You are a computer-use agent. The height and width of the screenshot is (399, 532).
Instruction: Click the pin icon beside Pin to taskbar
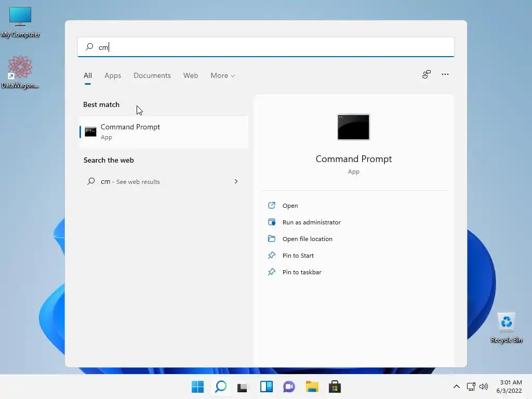[x=271, y=272]
